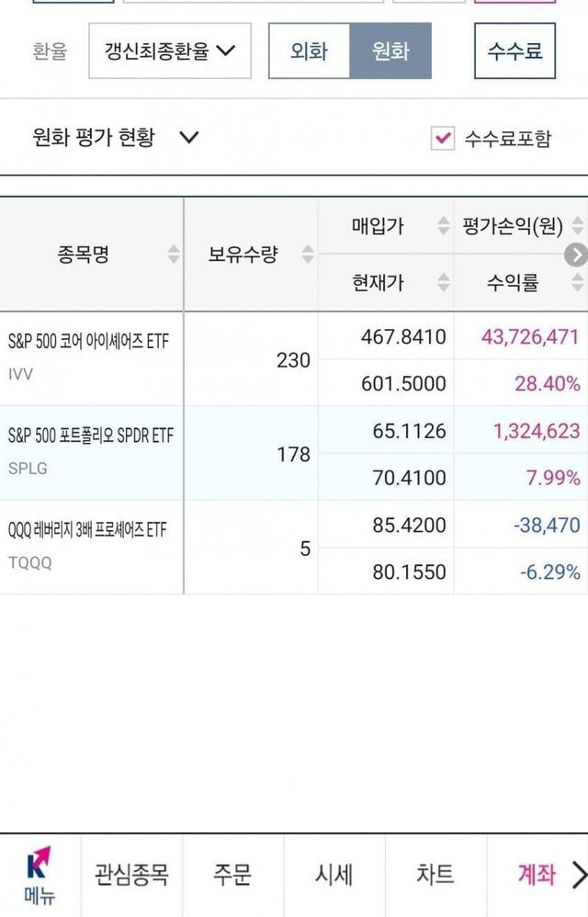588x917 pixels.
Task: Sort by 현재가 column arrows
Action: point(444,282)
